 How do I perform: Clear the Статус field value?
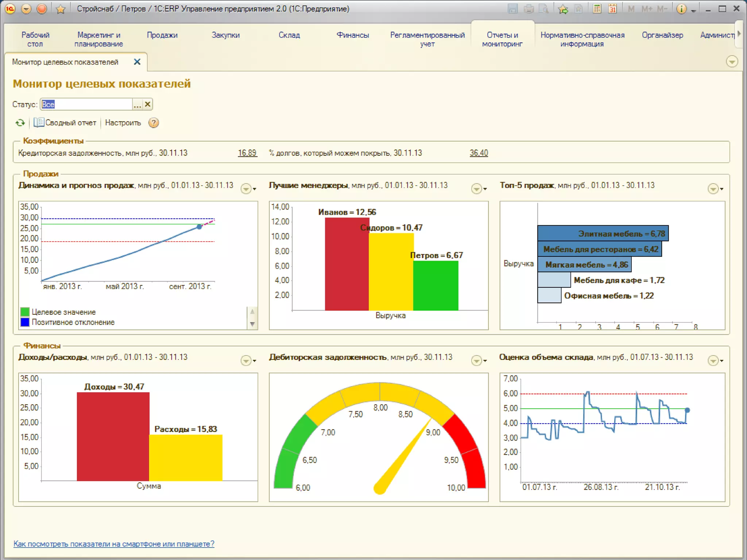pos(148,104)
